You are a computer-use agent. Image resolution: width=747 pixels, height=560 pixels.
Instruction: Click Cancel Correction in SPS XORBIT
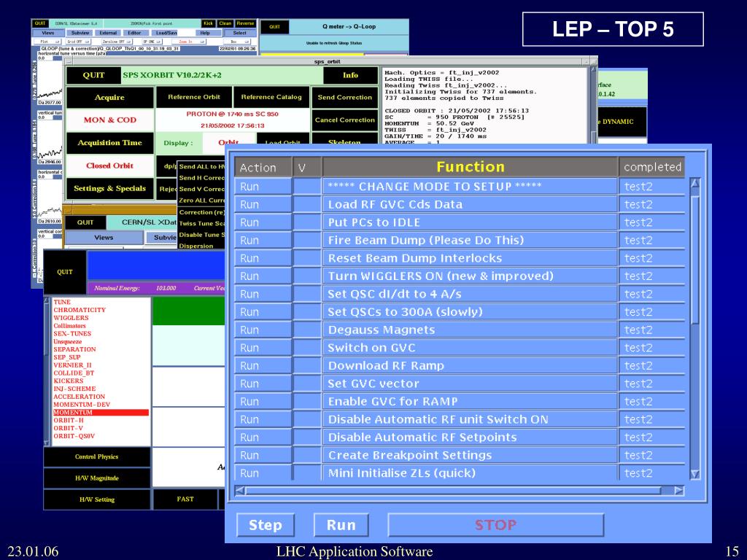[345, 120]
